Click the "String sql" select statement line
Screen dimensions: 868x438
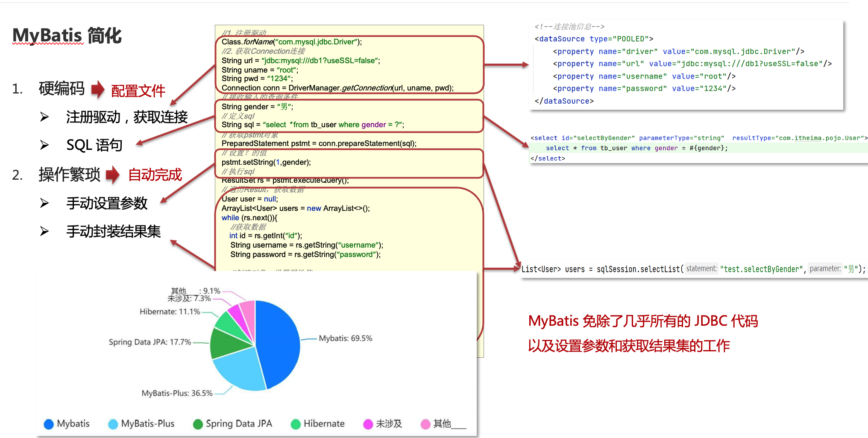(313, 125)
